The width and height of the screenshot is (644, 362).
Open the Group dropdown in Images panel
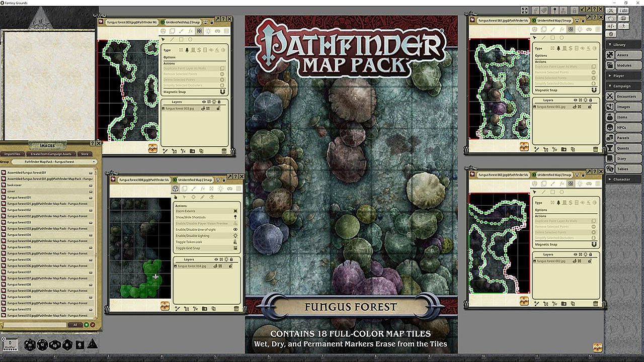click(54, 162)
